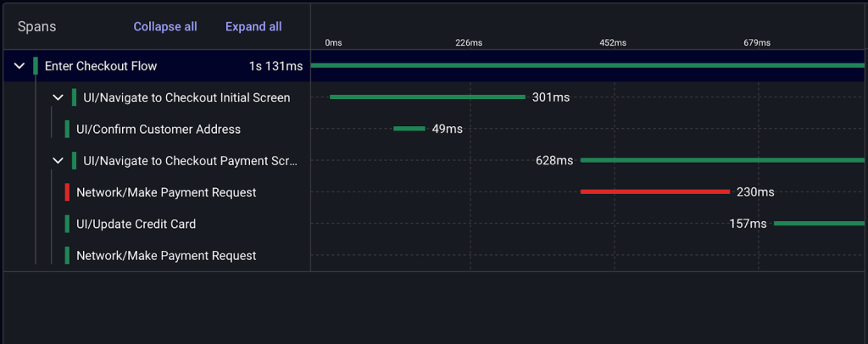Click the 157ms duration label

pos(748,224)
